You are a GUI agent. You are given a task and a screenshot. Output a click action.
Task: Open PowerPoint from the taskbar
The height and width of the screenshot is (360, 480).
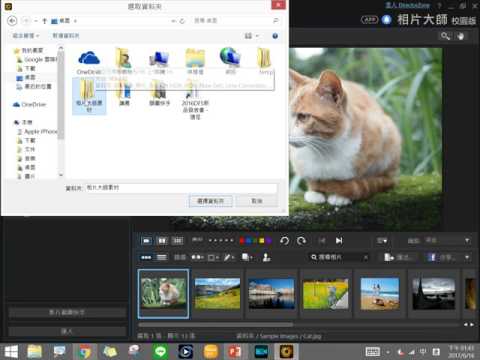click(x=235, y=352)
